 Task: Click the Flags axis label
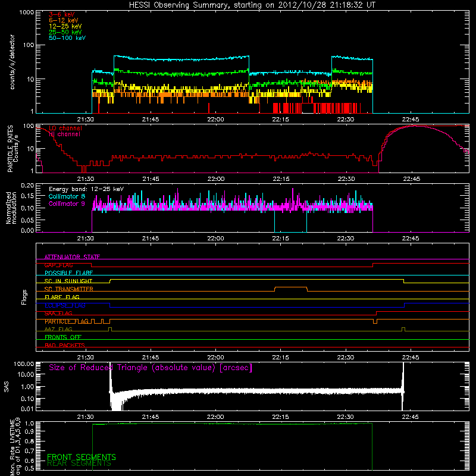pyautogui.click(x=24, y=297)
